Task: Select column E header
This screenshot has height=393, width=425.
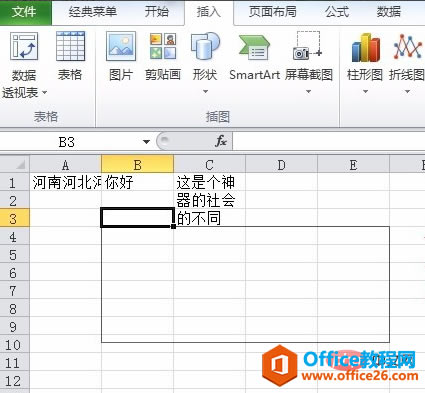Action: point(353,165)
